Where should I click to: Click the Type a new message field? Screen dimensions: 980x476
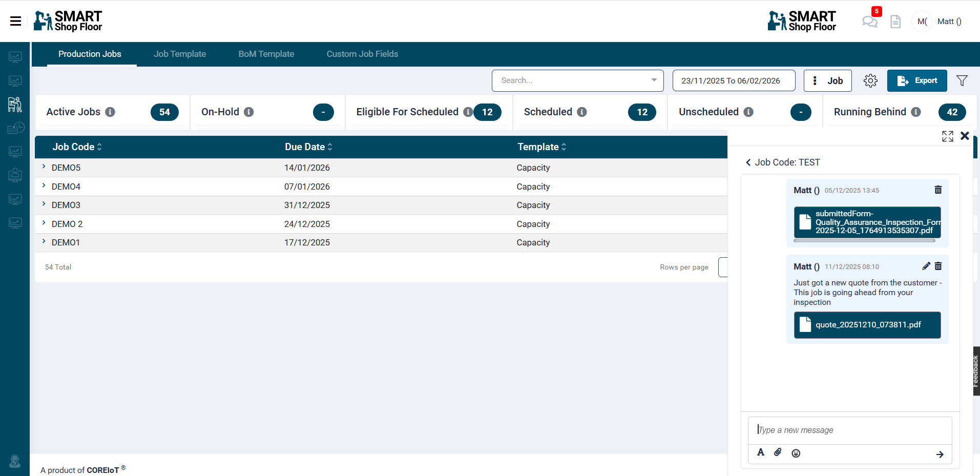849,430
